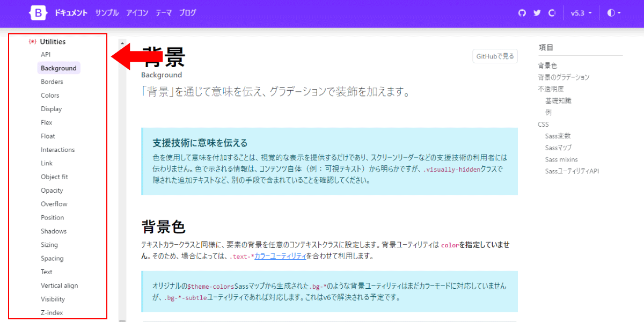Select Z-index in the sidebar
644x322 pixels.
tap(52, 313)
